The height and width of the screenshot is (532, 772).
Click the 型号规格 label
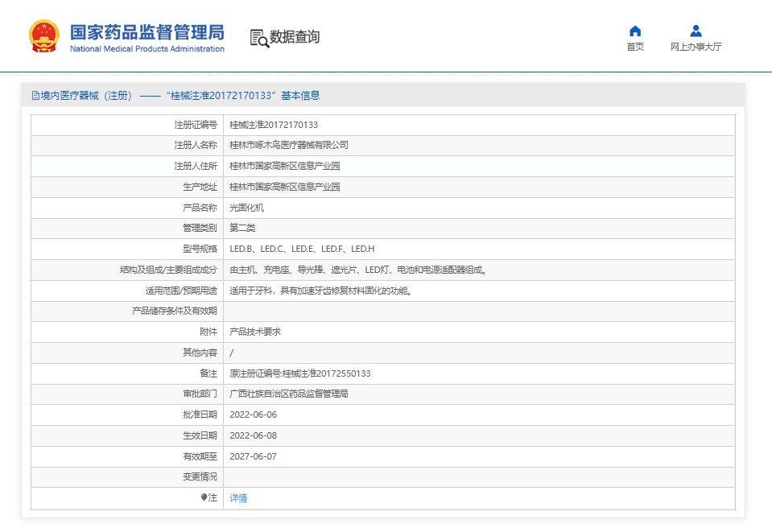coord(200,249)
